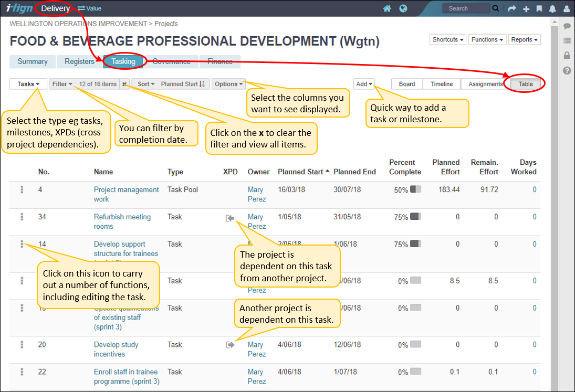Click the padlock icon in right sidebar

click(x=567, y=55)
